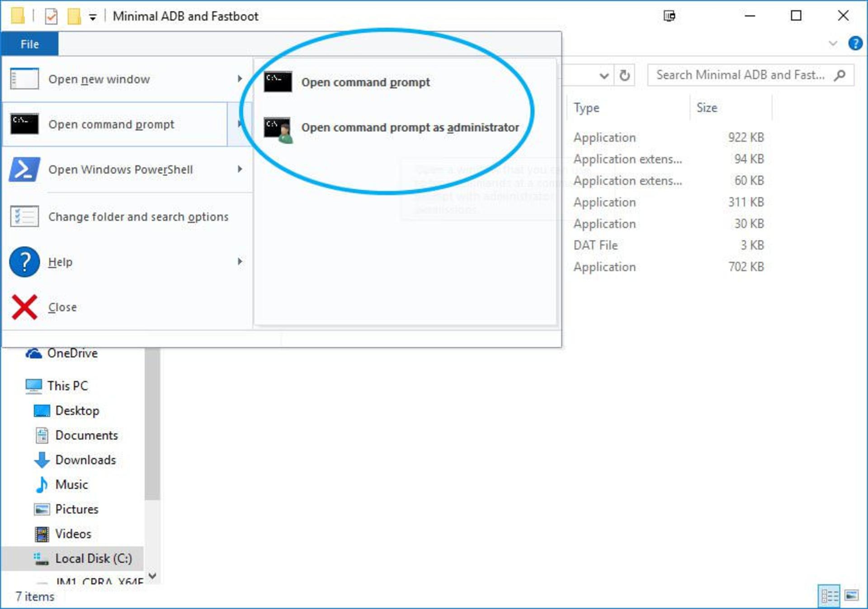The width and height of the screenshot is (868, 609).
Task: Switch to Large icons view in status bar
Action: click(851, 596)
